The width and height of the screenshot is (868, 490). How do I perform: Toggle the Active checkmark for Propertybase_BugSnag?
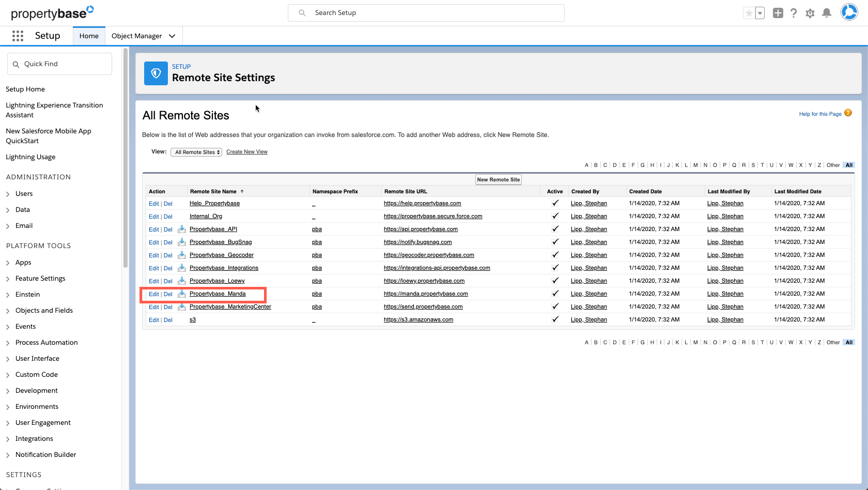pyautogui.click(x=555, y=242)
